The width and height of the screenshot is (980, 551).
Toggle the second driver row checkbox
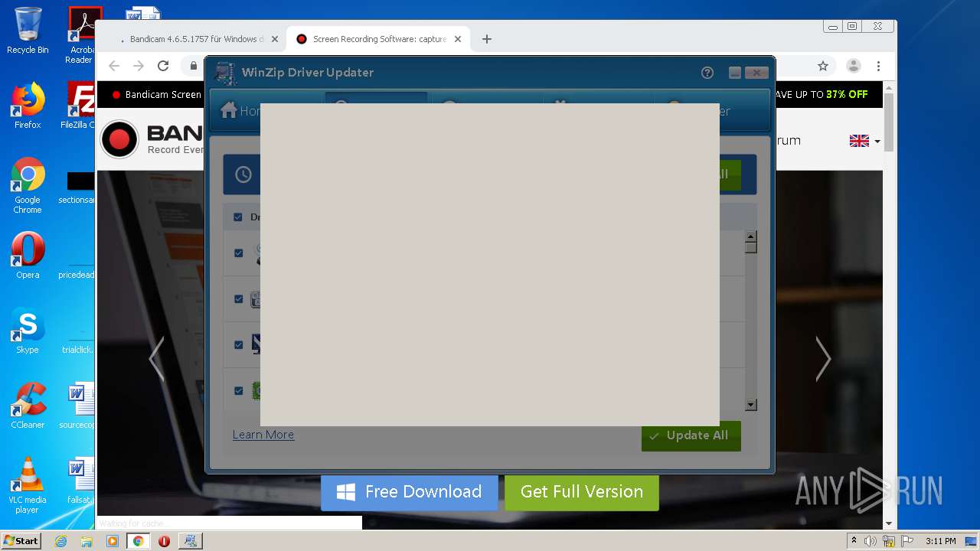(238, 299)
